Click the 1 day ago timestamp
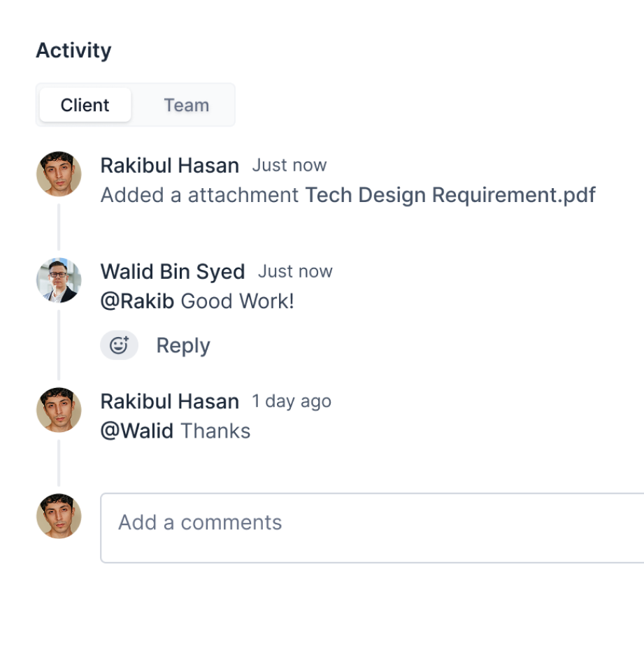This screenshot has width=644, height=646. pos(292,401)
